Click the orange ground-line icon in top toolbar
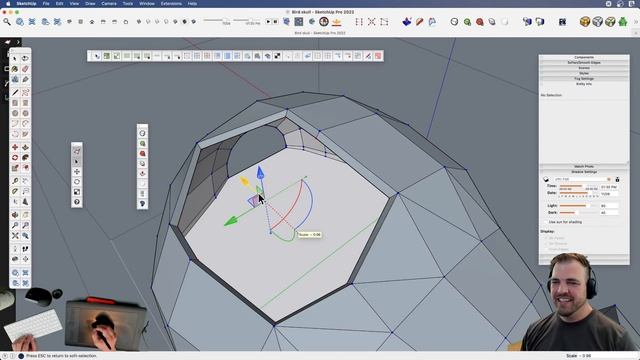The image size is (640, 360). [x=337, y=22]
